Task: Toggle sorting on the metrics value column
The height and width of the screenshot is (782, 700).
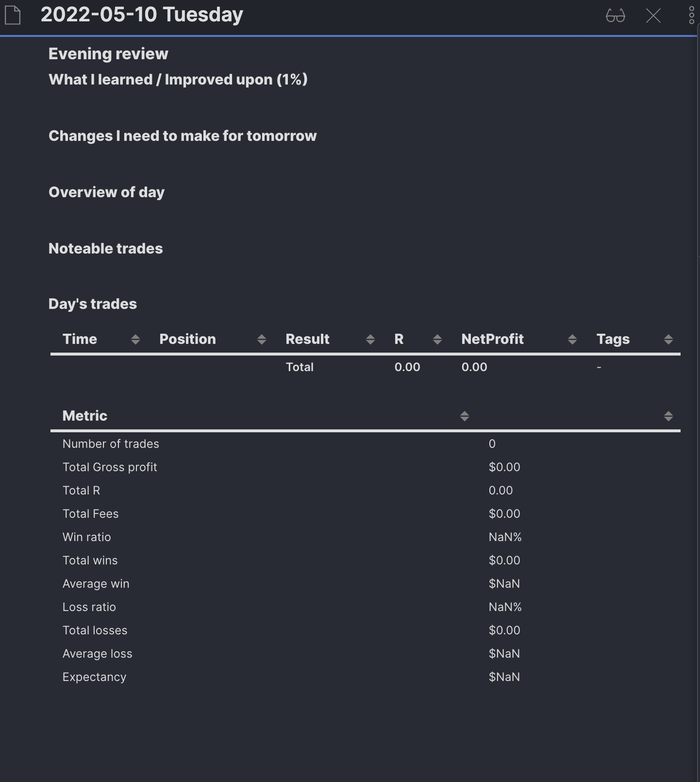Action: click(668, 416)
